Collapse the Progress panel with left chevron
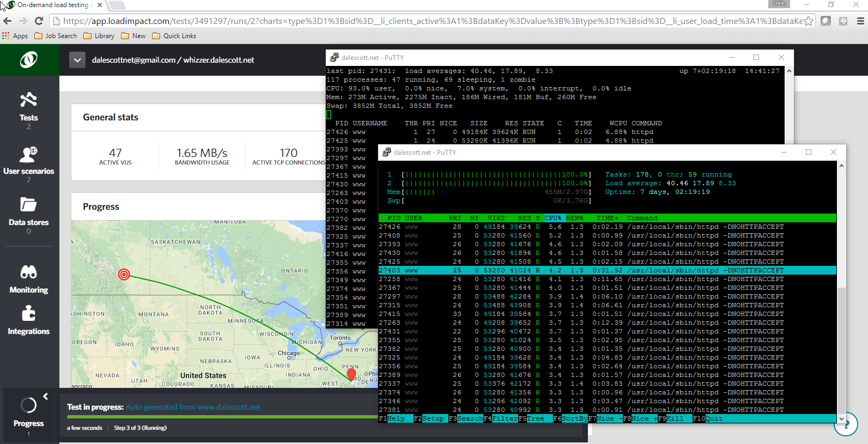 click(x=46, y=396)
